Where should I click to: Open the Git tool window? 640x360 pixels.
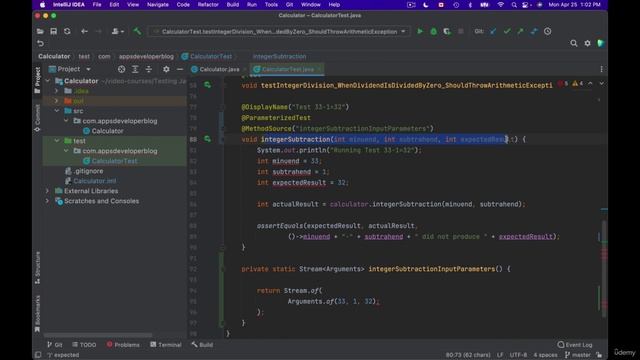55,345
